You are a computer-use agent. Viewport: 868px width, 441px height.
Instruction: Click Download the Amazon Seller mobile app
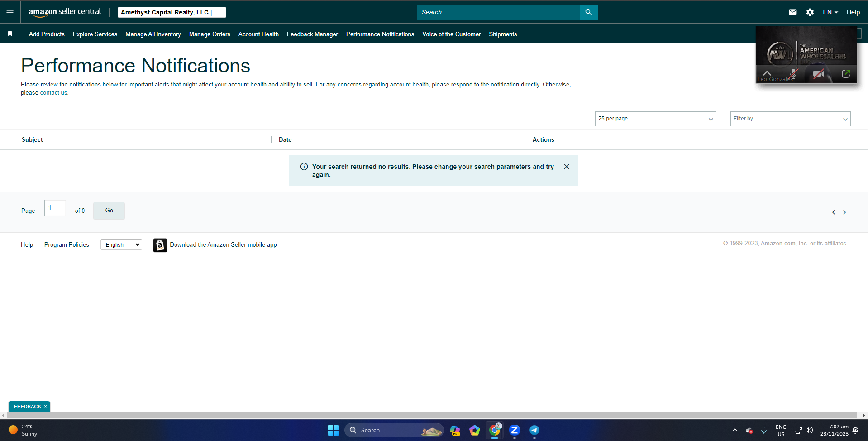tap(223, 245)
